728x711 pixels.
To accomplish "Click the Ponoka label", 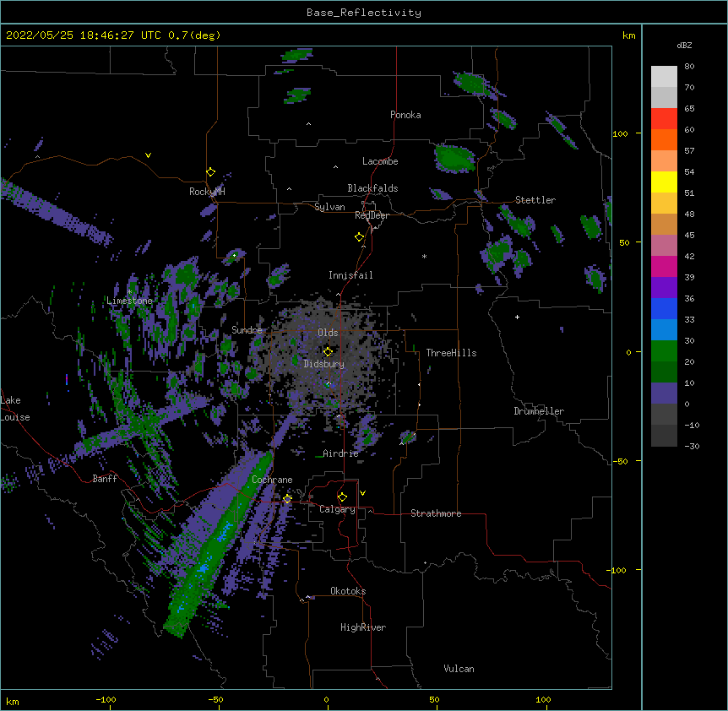I will 405,115.
